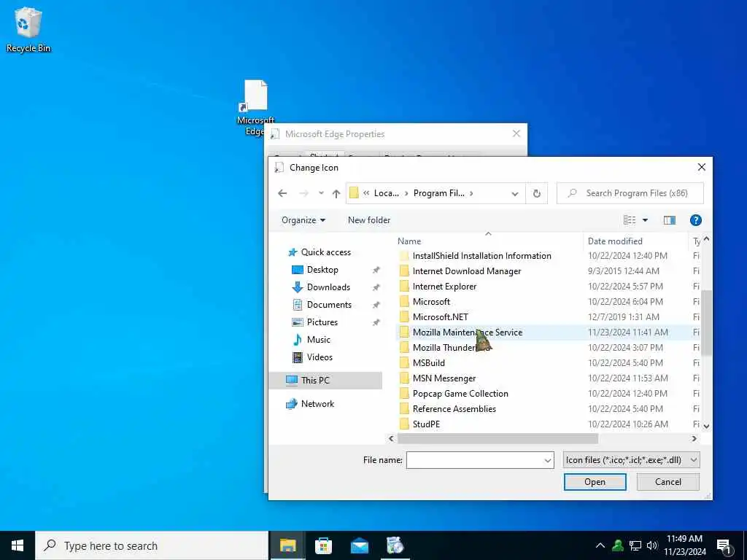747x560 pixels.
Task: Open Microsoft Store from the taskbar
Action: tap(323, 545)
